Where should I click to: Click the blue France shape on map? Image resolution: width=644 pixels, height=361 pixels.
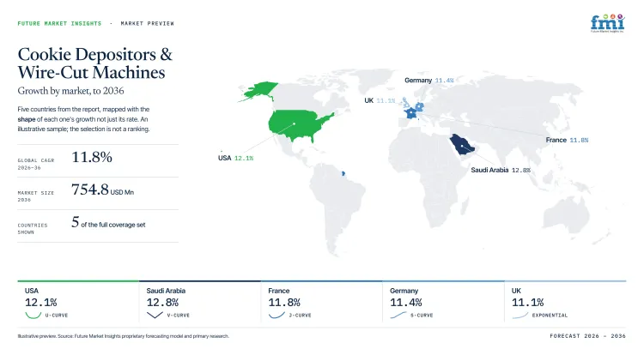[410, 113]
